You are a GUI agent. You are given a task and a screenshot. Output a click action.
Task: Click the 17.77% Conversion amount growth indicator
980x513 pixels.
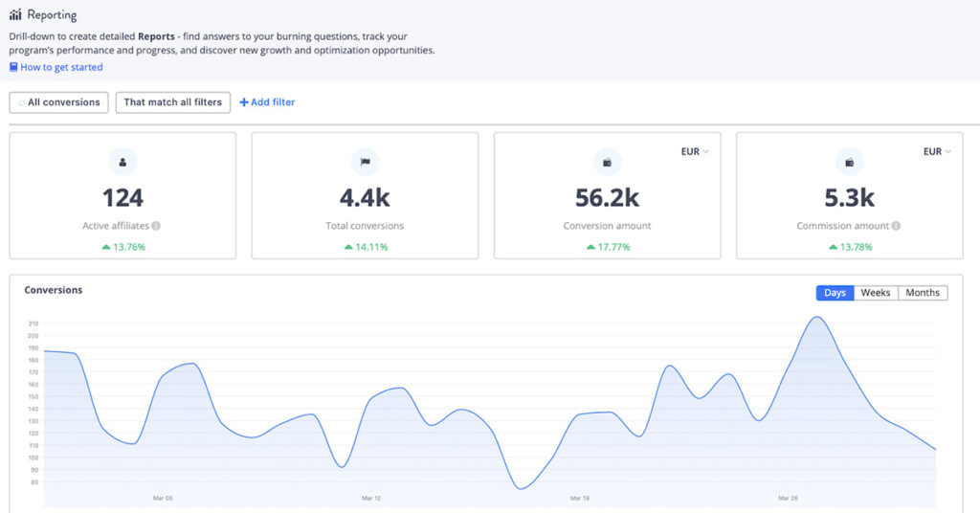pyautogui.click(x=607, y=247)
